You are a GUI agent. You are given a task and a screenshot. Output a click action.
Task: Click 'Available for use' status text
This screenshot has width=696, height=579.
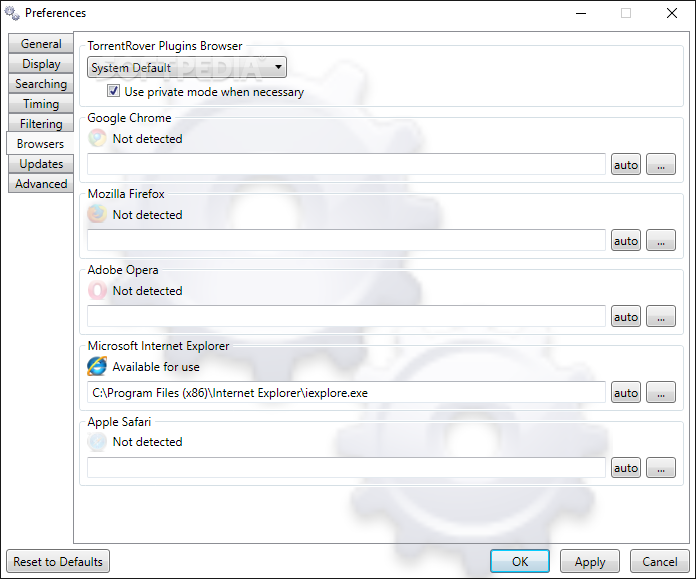[156, 367]
